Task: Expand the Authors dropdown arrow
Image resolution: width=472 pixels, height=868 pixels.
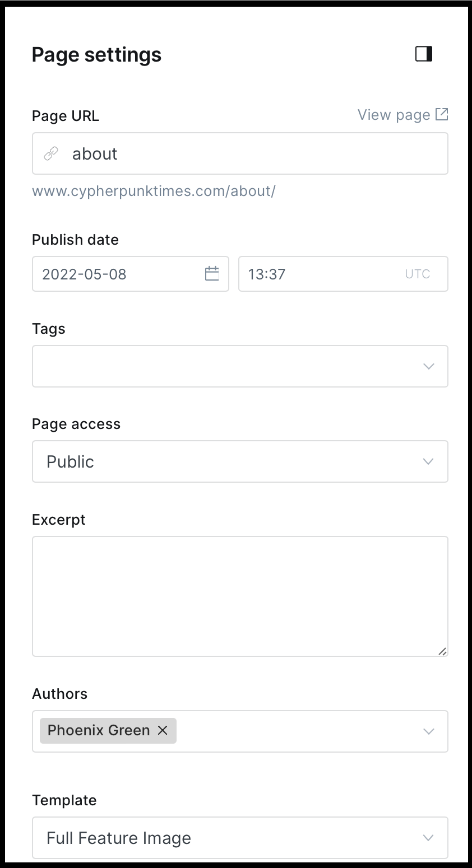Action: coord(429,731)
